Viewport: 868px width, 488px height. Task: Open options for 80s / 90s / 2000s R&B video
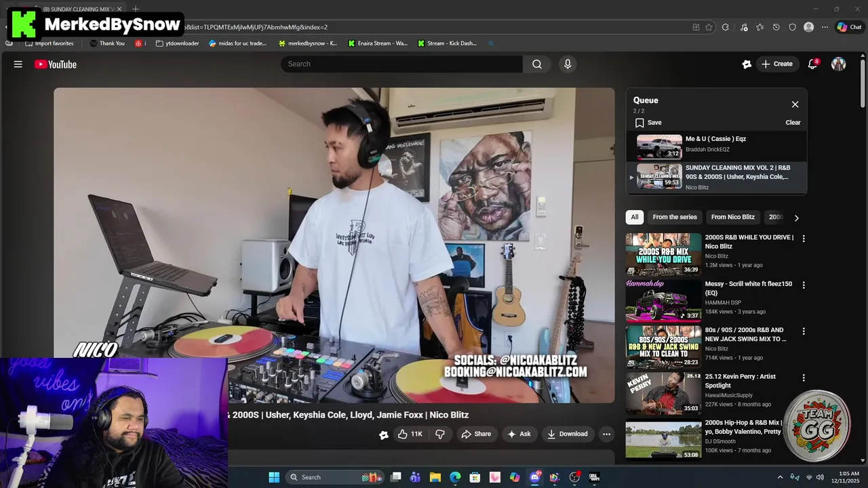pyautogui.click(x=804, y=331)
